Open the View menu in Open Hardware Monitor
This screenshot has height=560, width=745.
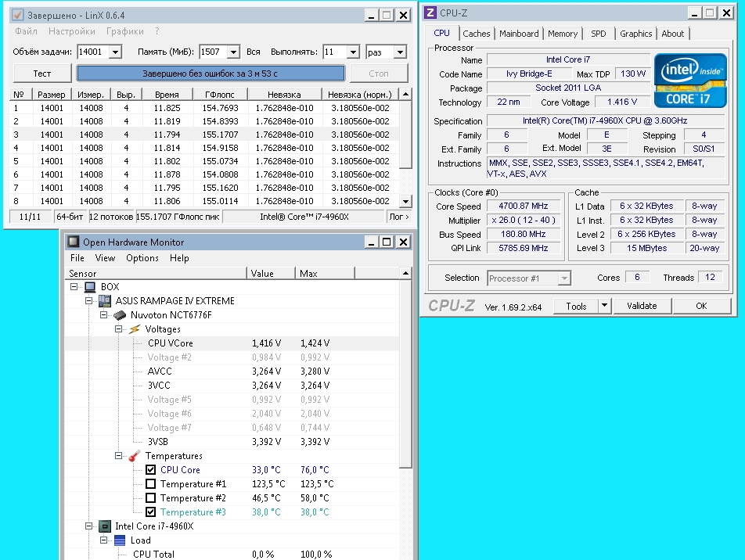(105, 258)
